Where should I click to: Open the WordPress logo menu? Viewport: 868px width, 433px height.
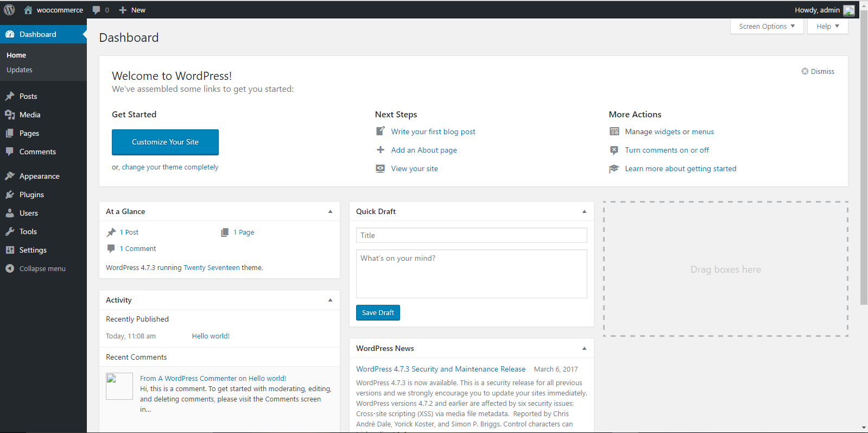(x=9, y=10)
